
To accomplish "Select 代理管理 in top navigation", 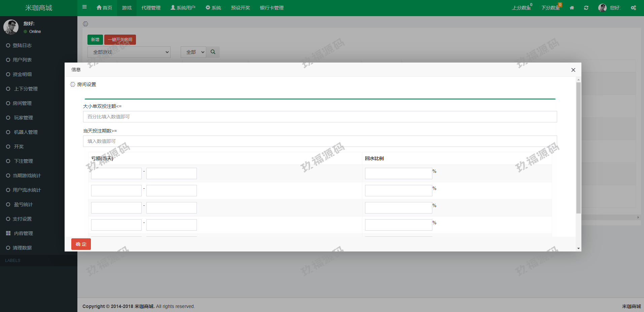I will (x=151, y=8).
